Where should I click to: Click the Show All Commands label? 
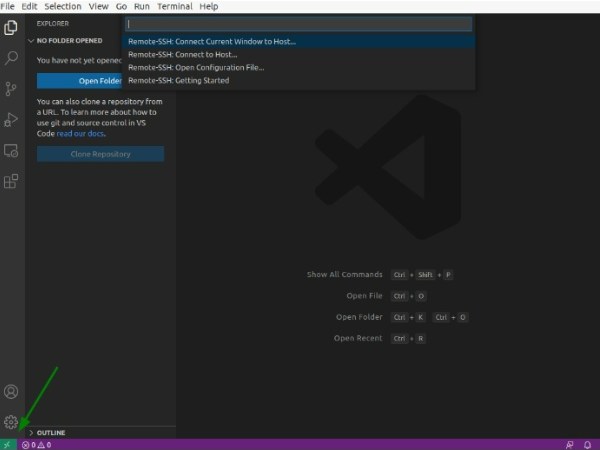click(344, 274)
